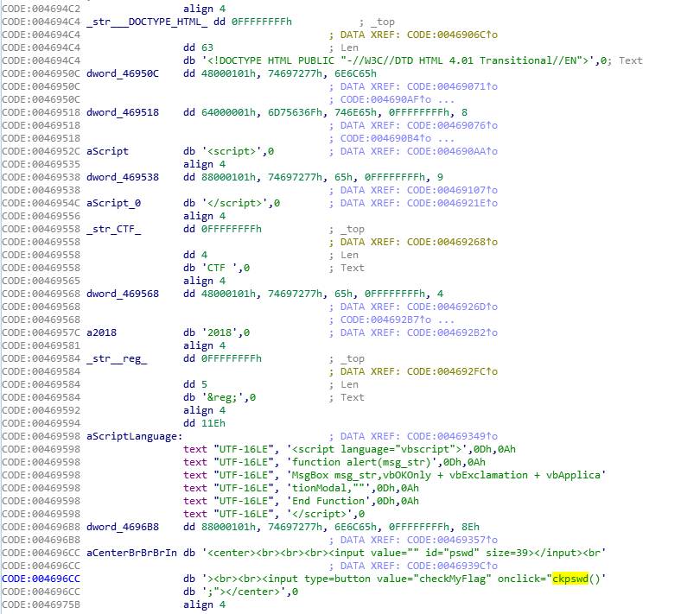Go to xref CODE:00469357
This screenshot has height=614, width=700.
pyautogui.click(x=452, y=540)
